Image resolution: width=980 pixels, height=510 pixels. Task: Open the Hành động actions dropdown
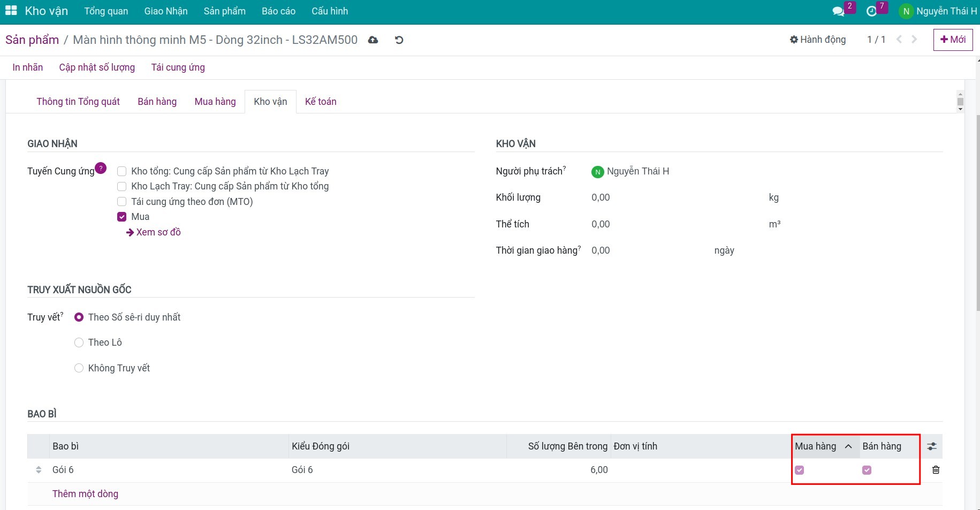pyautogui.click(x=818, y=40)
